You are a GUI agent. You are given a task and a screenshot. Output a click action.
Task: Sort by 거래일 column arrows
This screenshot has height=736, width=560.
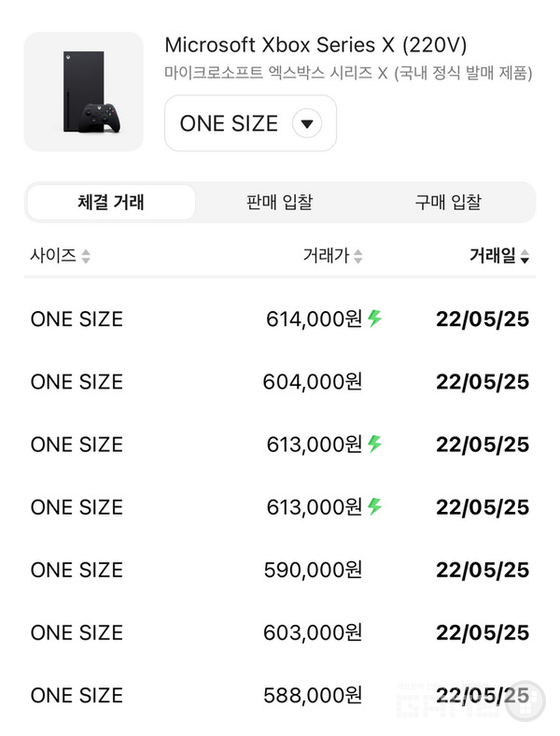pyautogui.click(x=525, y=256)
